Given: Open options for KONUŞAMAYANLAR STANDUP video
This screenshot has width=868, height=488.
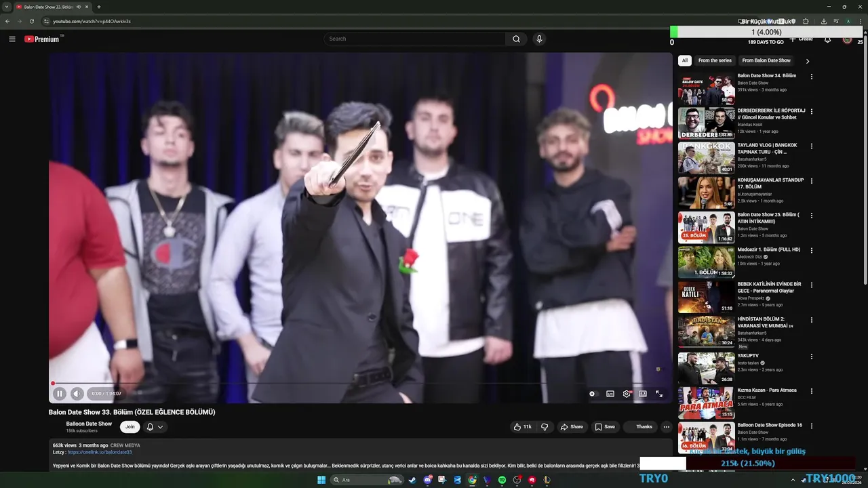Looking at the screenshot, I should pos(811,181).
